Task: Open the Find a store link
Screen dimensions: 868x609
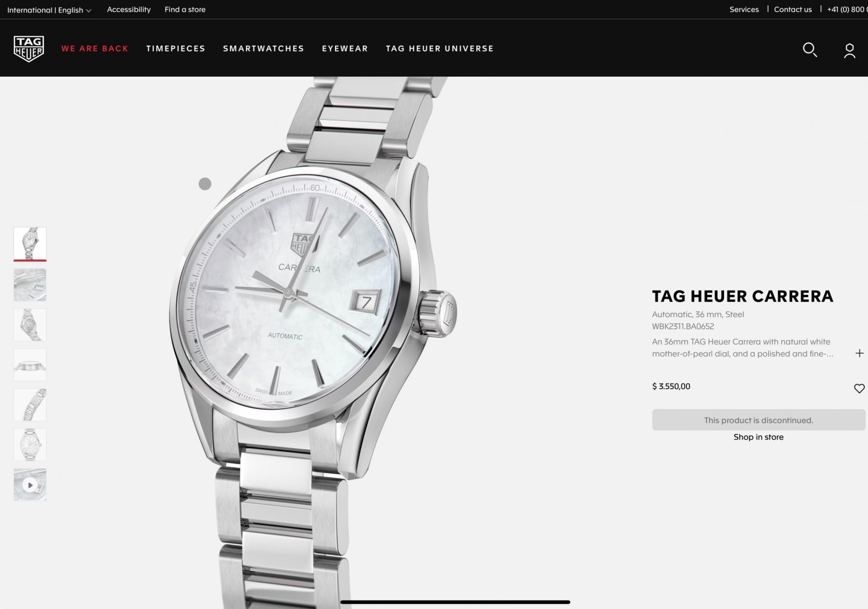Action: (x=185, y=9)
